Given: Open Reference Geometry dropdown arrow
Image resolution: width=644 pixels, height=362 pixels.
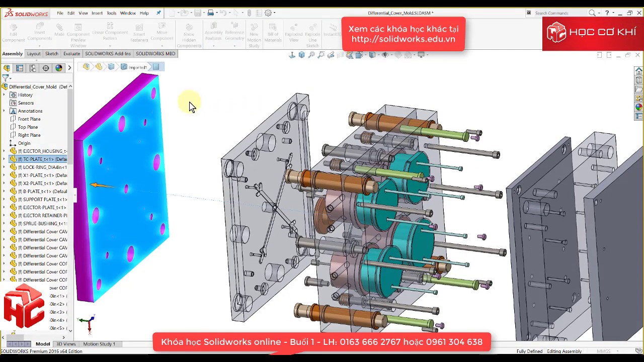Looking at the screenshot, I should (x=234, y=45).
